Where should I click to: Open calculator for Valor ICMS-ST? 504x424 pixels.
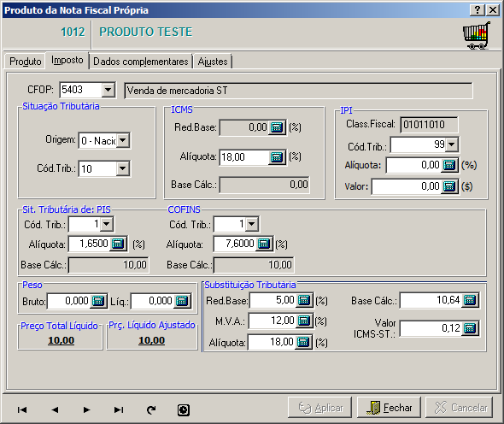point(470,328)
